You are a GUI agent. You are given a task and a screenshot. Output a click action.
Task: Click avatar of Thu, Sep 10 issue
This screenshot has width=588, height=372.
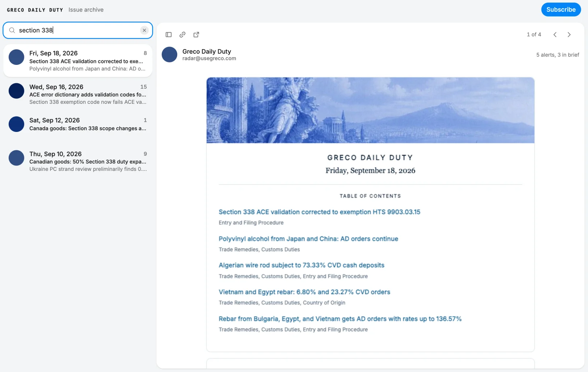[16, 158]
